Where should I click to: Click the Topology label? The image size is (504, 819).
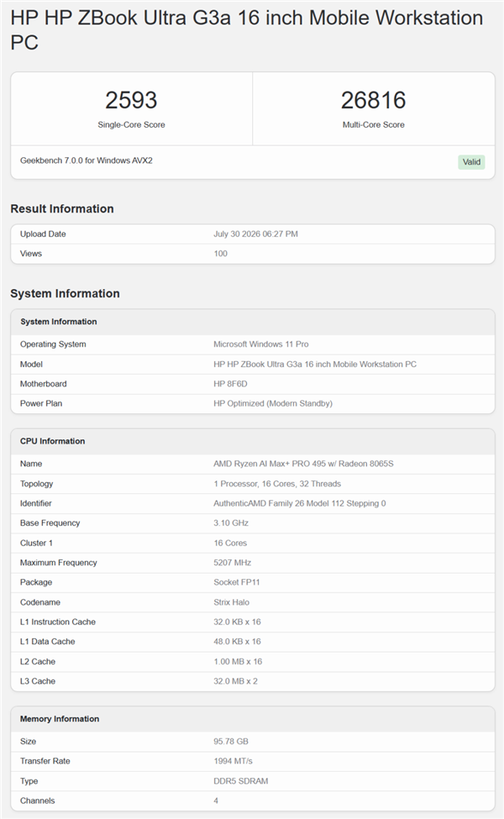pyautogui.click(x=37, y=484)
